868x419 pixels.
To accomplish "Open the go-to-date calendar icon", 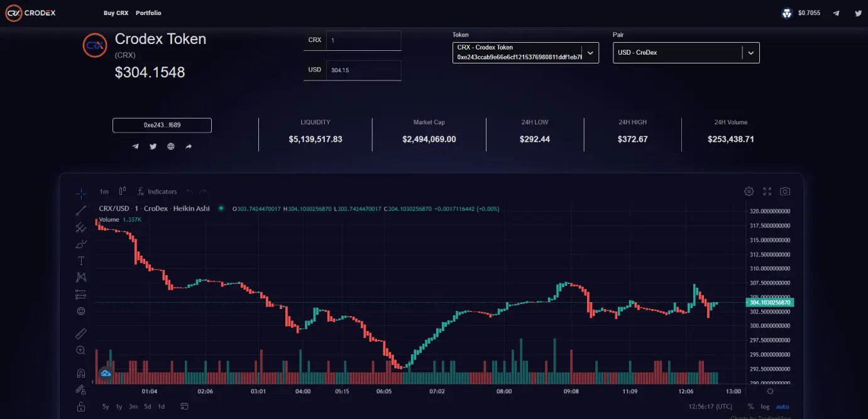I will point(184,406).
